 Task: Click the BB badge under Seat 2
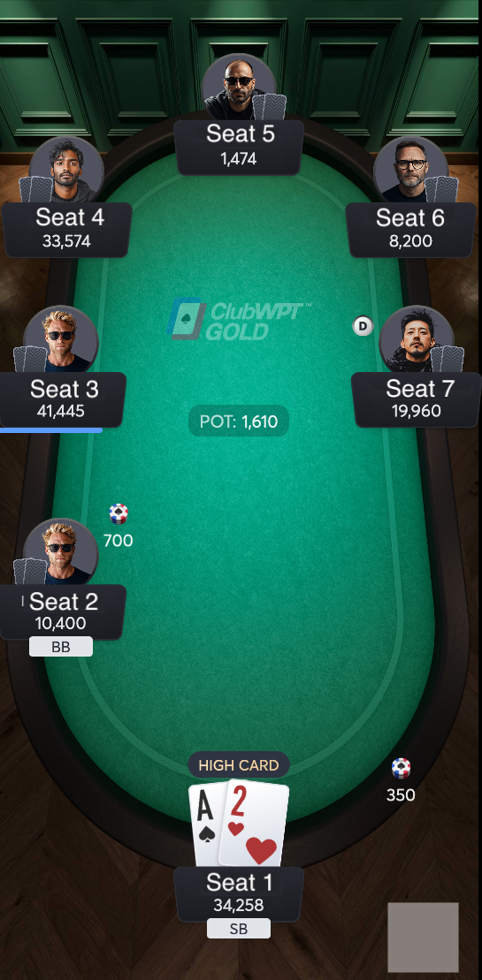(x=61, y=647)
